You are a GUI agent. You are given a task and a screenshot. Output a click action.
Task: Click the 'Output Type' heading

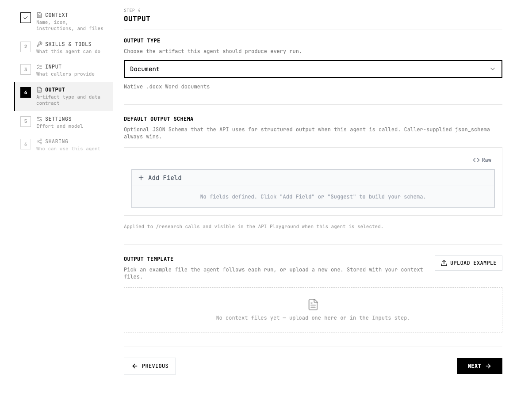click(142, 41)
